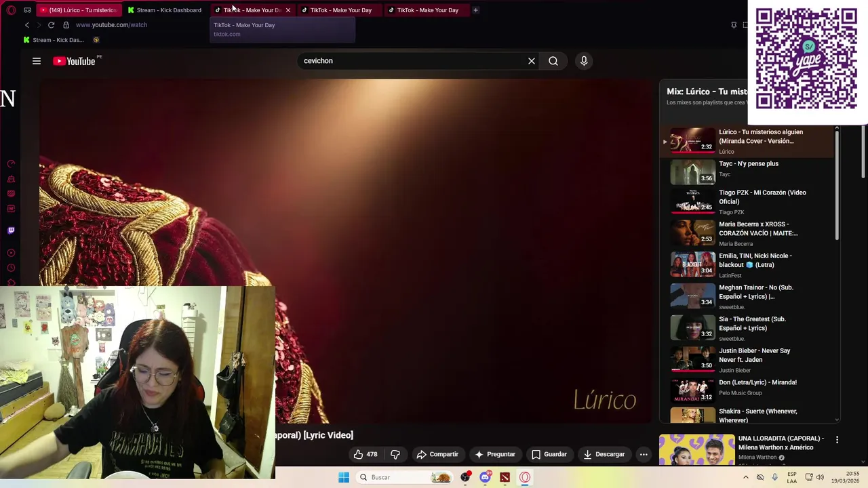
Task: Click the Compartir share button
Action: pyautogui.click(x=437, y=454)
